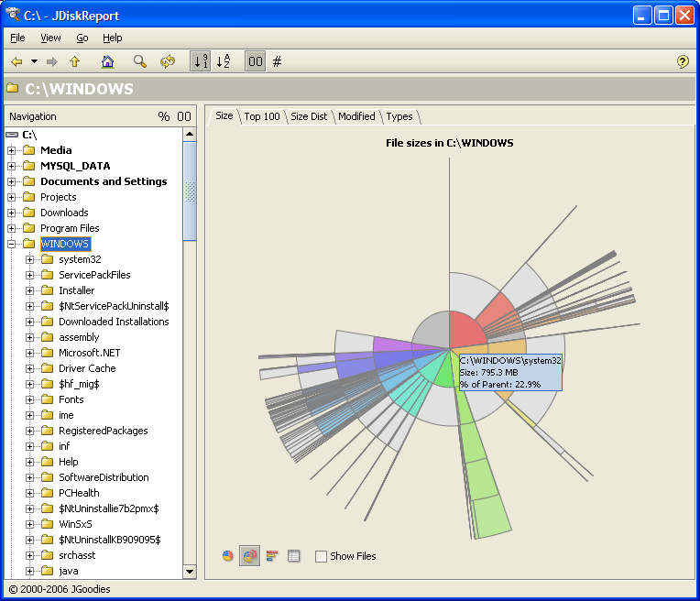Select the Downloads folder in tree
The width and height of the screenshot is (700, 601).
click(x=64, y=213)
